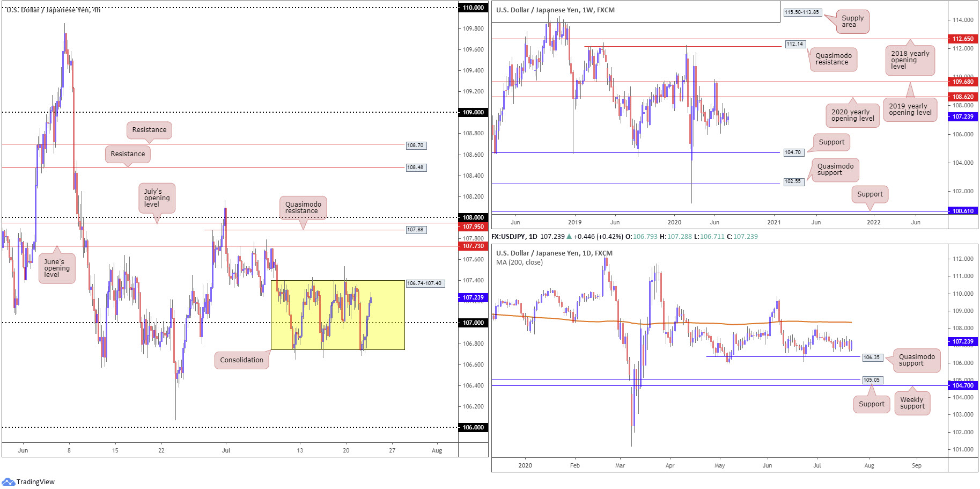Click the 115.50-113.85 supply tag
The height and width of the screenshot is (489, 980).
click(802, 12)
